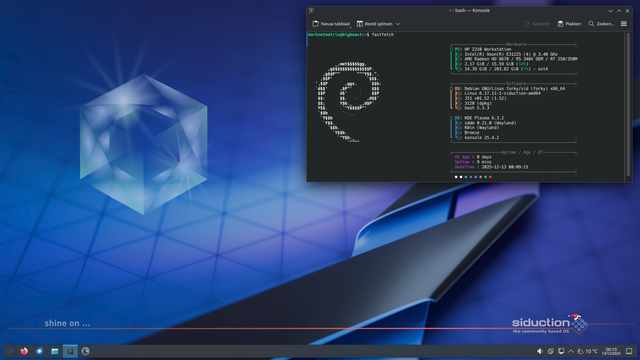The image size is (640, 360).
Task: Open the blue globe app beside Firefox
Action: 39,351
